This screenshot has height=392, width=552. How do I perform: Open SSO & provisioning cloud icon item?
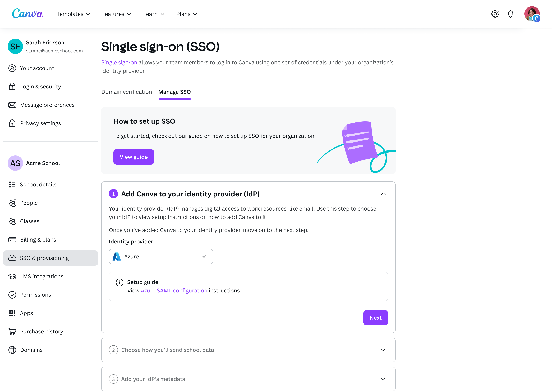pos(12,258)
